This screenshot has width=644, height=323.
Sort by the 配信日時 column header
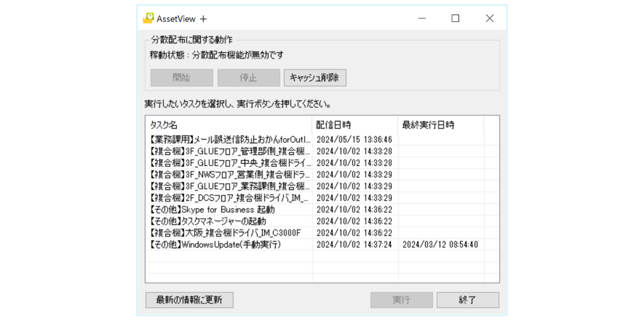(355, 125)
